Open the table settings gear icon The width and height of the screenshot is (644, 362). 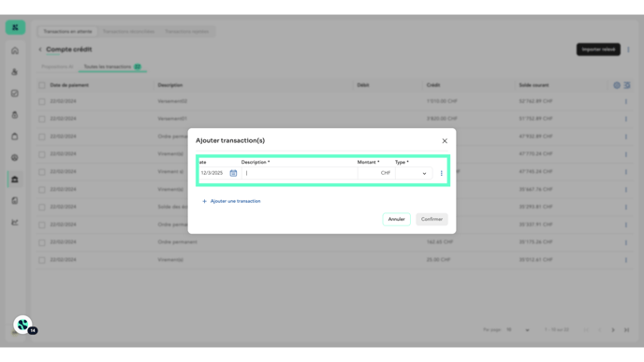click(617, 85)
